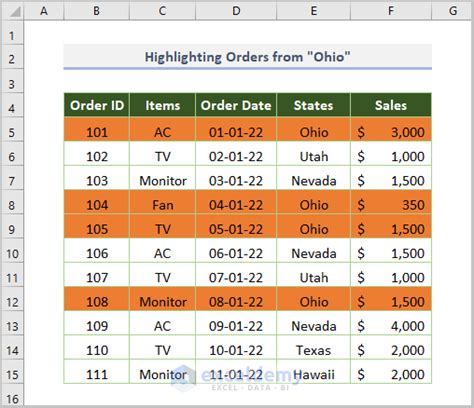Select the cell with order ID 107
The image size is (474, 408).
click(x=97, y=275)
